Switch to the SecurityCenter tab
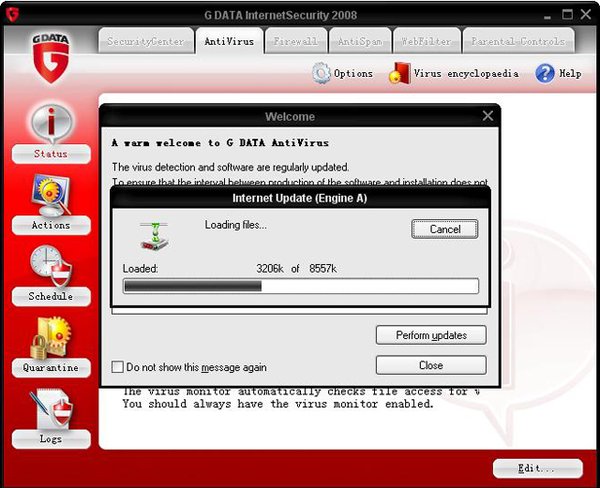Viewport: 600px width, 488px height. click(x=145, y=41)
